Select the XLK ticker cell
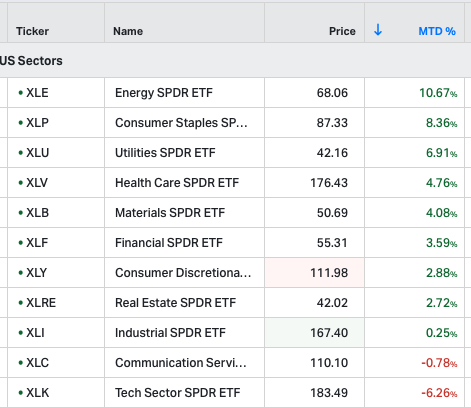Screen dimensions: 471x408 (x=56, y=393)
